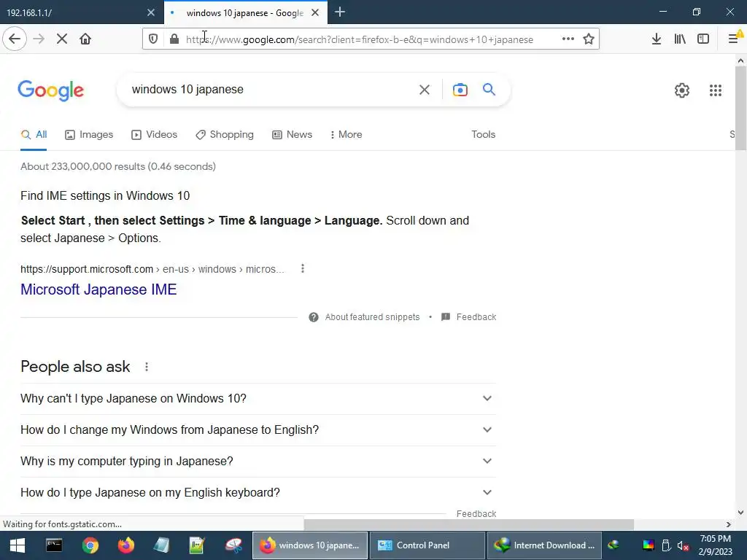Image resolution: width=747 pixels, height=560 pixels.
Task: Open the Windows Start menu
Action: tap(18, 545)
